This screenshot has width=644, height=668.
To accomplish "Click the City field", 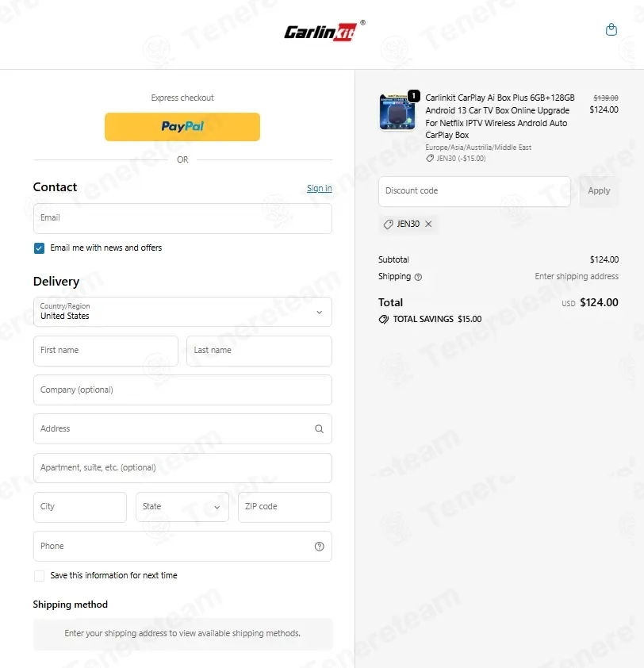I will click(x=80, y=507).
